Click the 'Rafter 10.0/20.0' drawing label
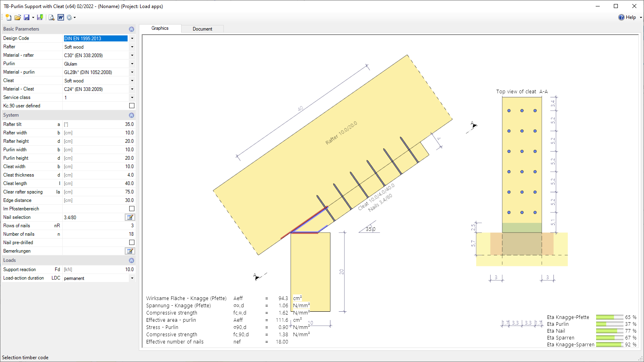Viewport: 644px width, 362px height. coord(341,133)
